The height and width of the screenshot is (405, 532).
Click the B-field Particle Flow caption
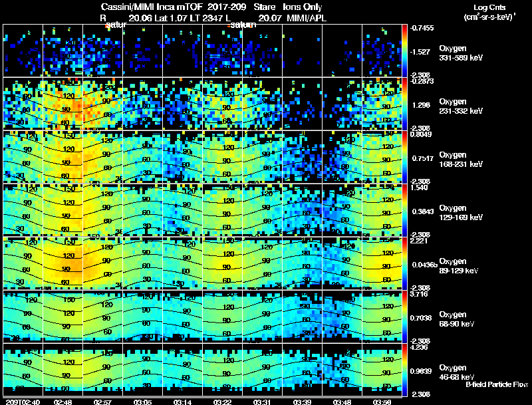coord(497,384)
